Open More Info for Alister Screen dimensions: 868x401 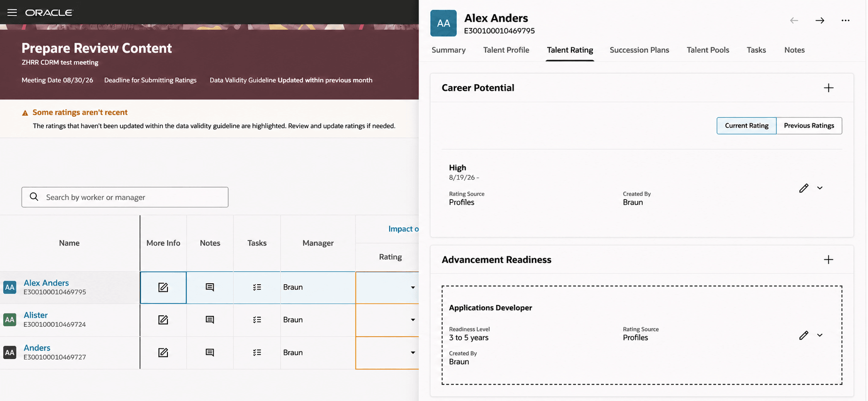(163, 320)
